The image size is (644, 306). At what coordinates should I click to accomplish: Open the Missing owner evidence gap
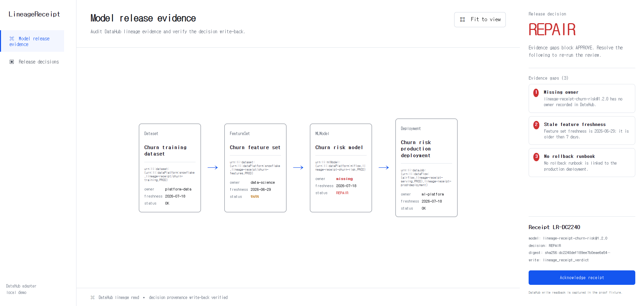pos(582,98)
